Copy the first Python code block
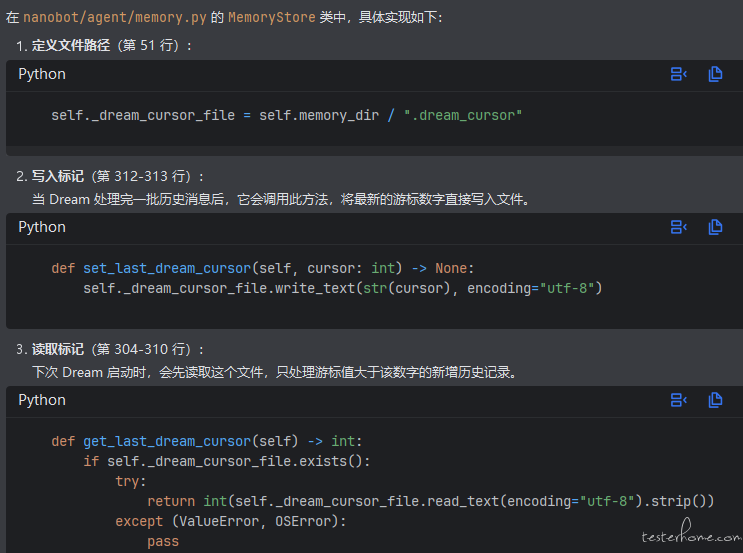 click(715, 74)
